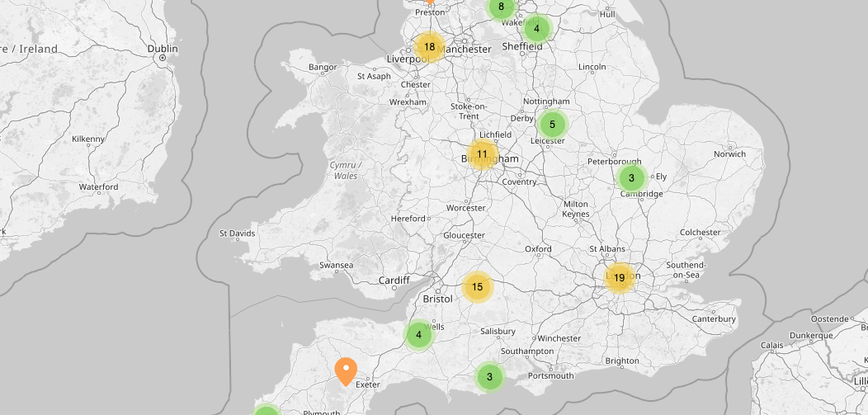
Task: Select the partial green cluster near Plymouth
Action: [x=266, y=411]
